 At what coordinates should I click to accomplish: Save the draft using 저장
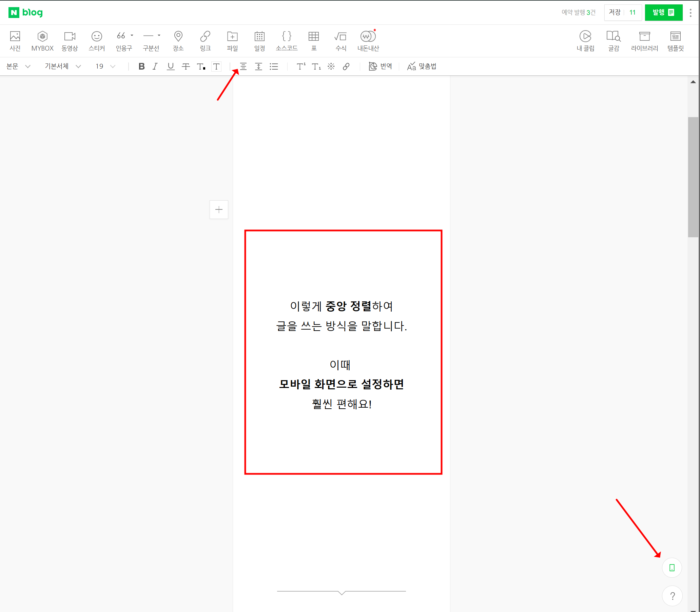point(615,12)
